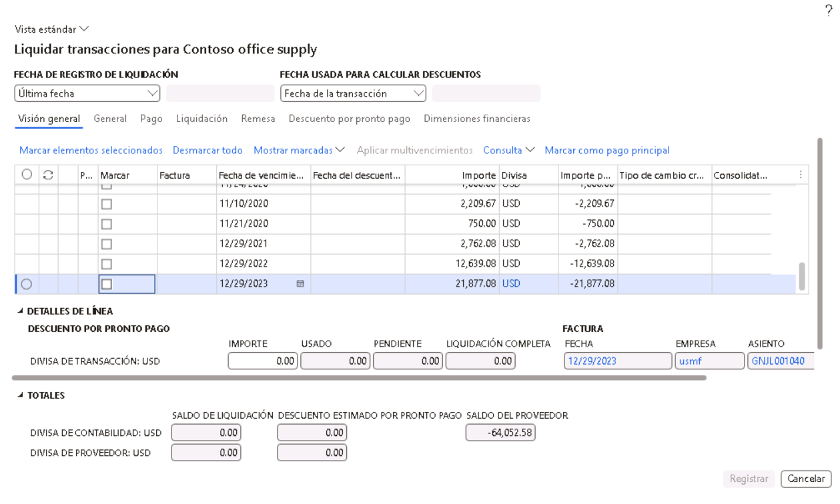Click Marcar como pago principal
The height and width of the screenshot is (504, 840).
click(607, 150)
